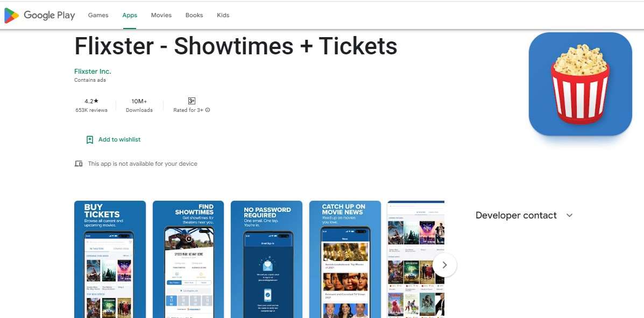The width and height of the screenshot is (644, 318).
Task: Click 'This app is not available' notice
Action: click(143, 164)
